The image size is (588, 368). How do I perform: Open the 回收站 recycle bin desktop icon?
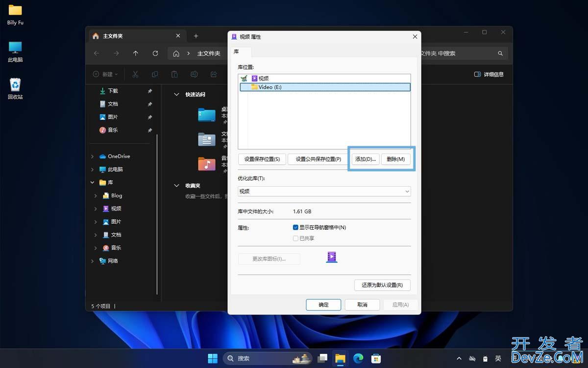click(15, 89)
